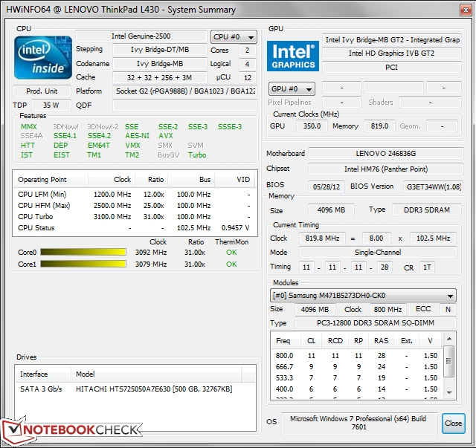Click the Interface column header in Drives
The width and height of the screenshot is (476, 448).
coord(43,374)
